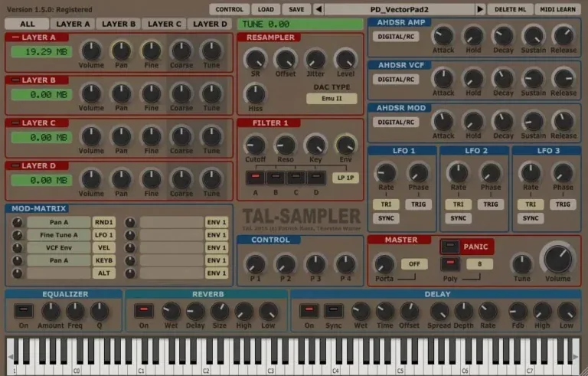Toggle the Master Poly switch
588x376 pixels.
[x=450, y=263]
